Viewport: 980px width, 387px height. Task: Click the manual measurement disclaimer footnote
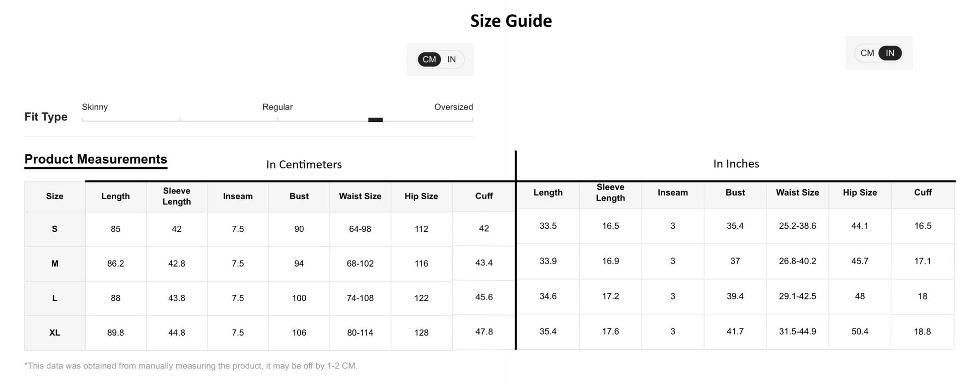pyautogui.click(x=191, y=366)
